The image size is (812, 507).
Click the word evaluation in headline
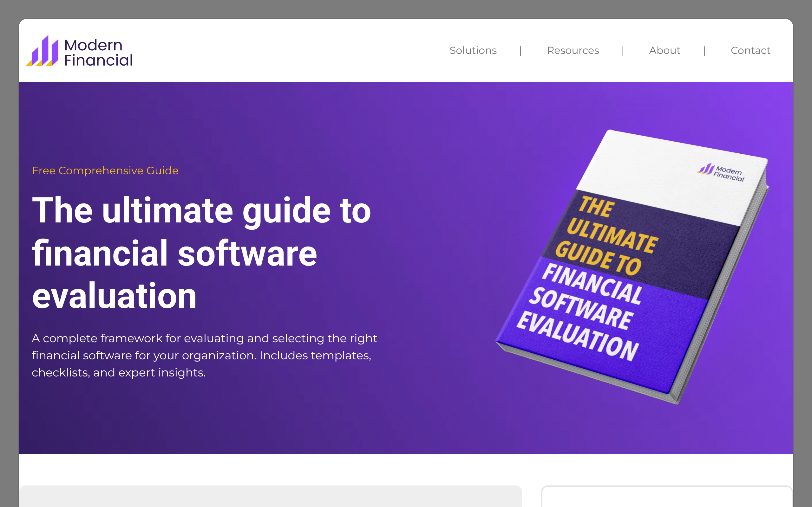tap(114, 296)
